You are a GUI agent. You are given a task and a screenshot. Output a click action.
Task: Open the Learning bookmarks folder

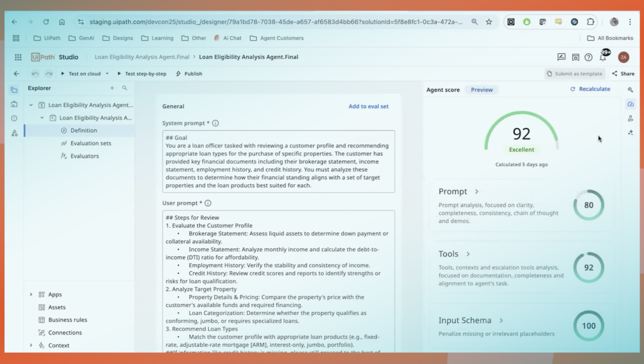(x=157, y=38)
